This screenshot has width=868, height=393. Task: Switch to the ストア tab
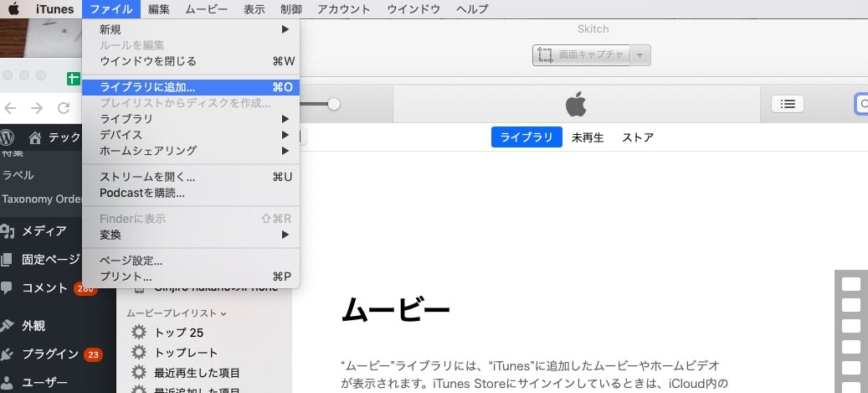638,137
